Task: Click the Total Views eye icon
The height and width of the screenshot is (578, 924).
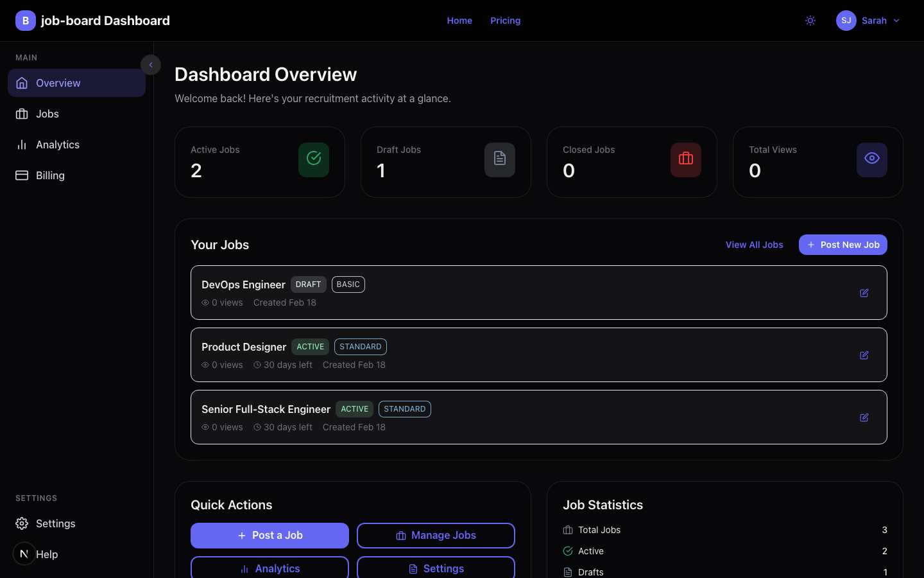Action: click(x=871, y=159)
